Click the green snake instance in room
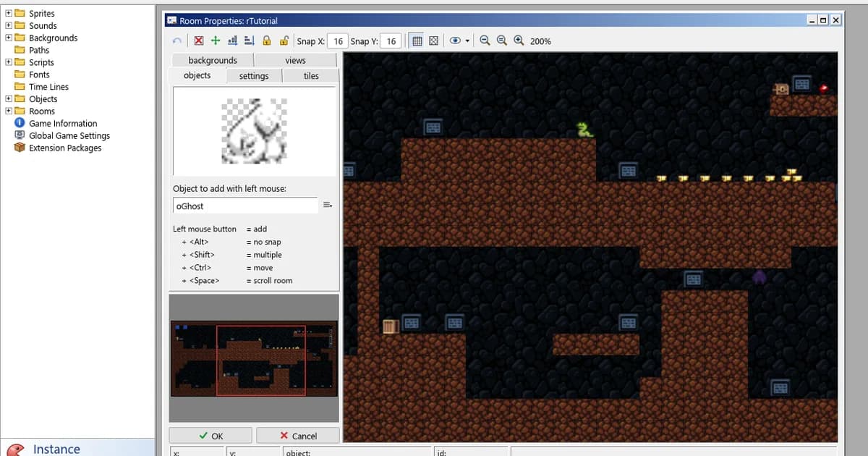Screen dimensions: 868x456 click(x=584, y=130)
